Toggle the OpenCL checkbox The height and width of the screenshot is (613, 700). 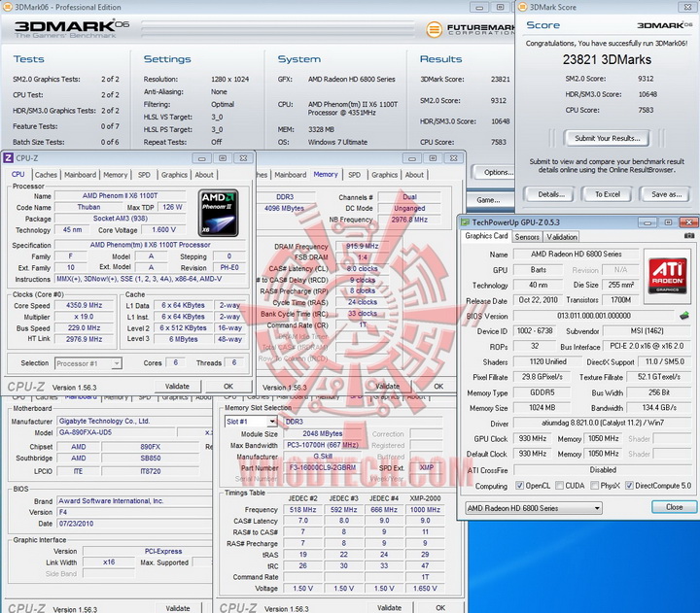pos(519,486)
